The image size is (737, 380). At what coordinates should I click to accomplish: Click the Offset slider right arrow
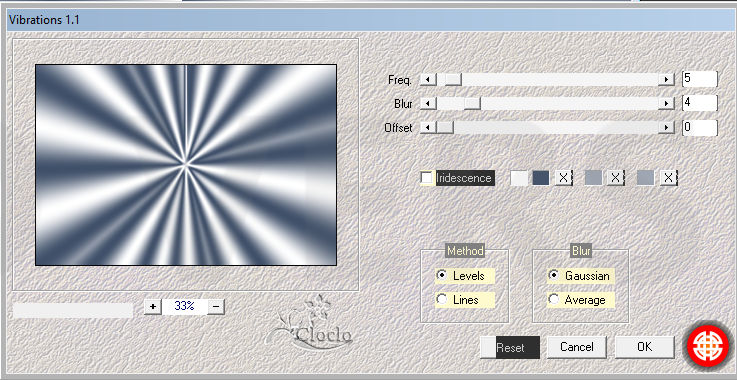(666, 127)
